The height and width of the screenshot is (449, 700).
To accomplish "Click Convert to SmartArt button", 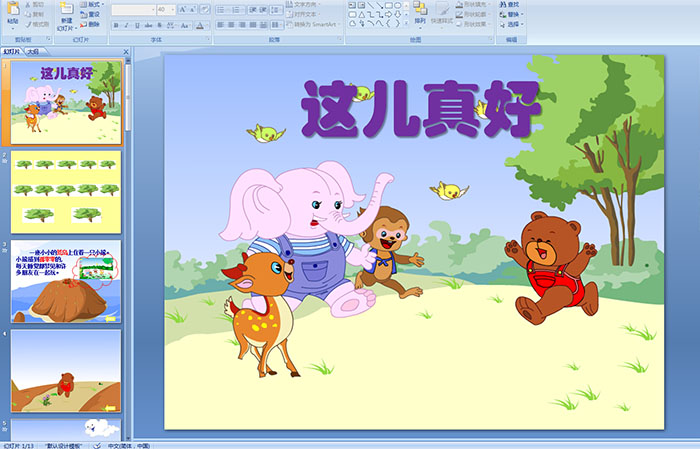I will click(313, 24).
